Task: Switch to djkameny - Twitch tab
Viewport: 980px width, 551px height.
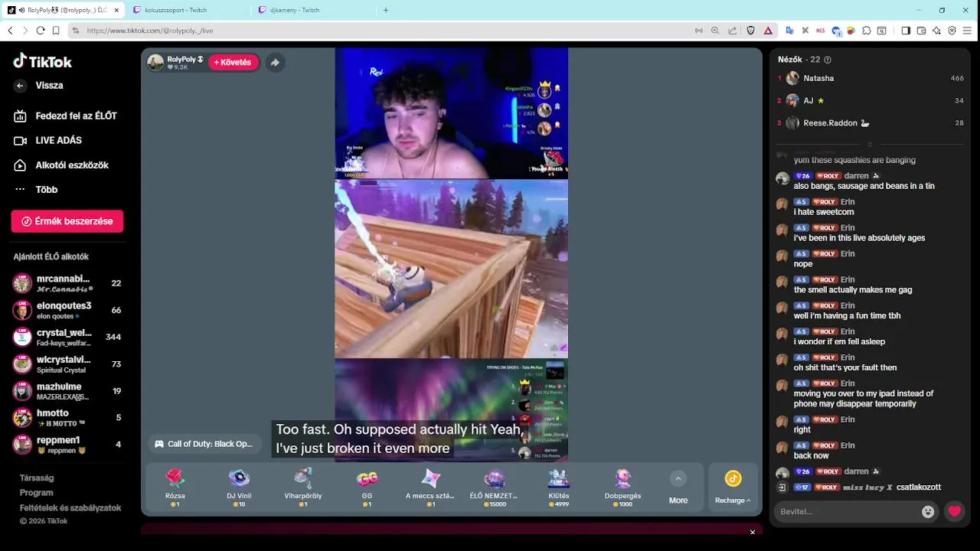Action: click(311, 10)
